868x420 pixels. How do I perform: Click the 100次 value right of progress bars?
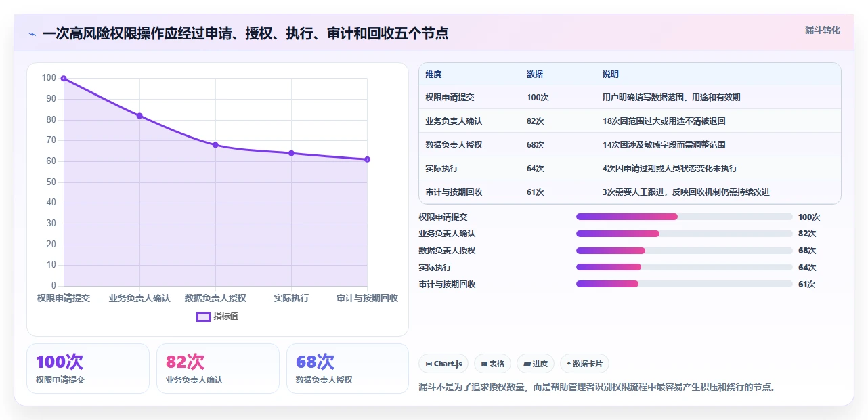point(809,217)
